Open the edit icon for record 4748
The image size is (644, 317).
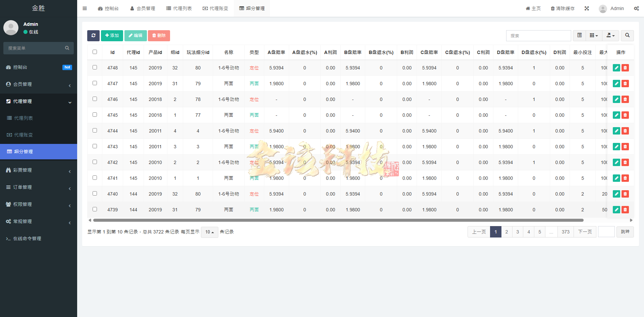(x=616, y=67)
